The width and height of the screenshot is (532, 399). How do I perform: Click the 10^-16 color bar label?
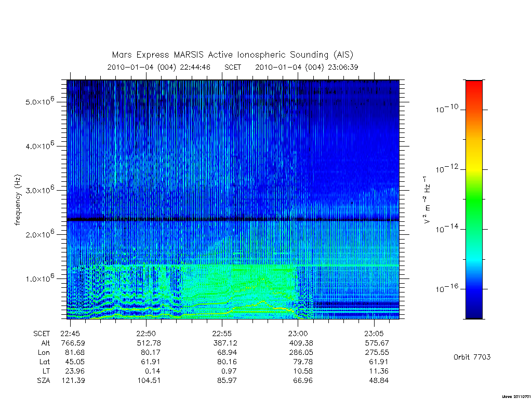(447, 288)
